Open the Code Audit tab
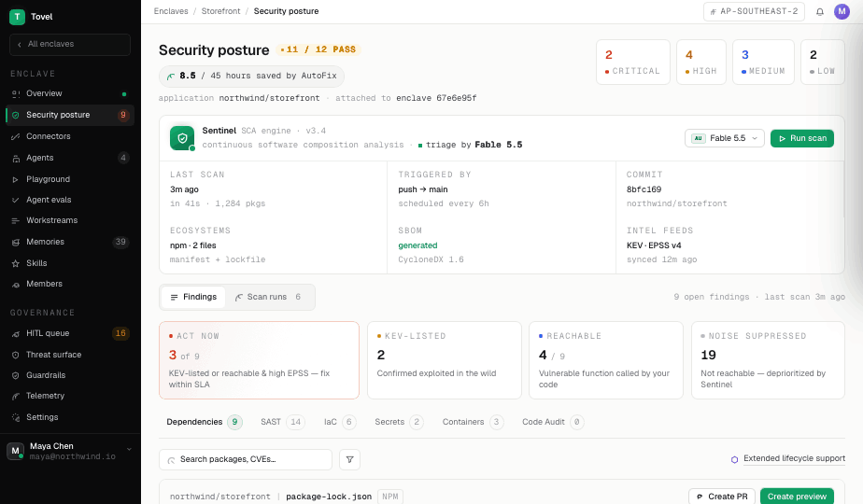This screenshot has height=504, width=863. pyautogui.click(x=553, y=422)
